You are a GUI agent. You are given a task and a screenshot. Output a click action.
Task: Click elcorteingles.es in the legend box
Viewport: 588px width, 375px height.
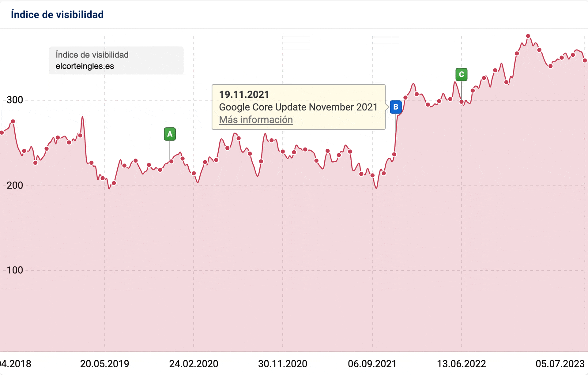85,66
